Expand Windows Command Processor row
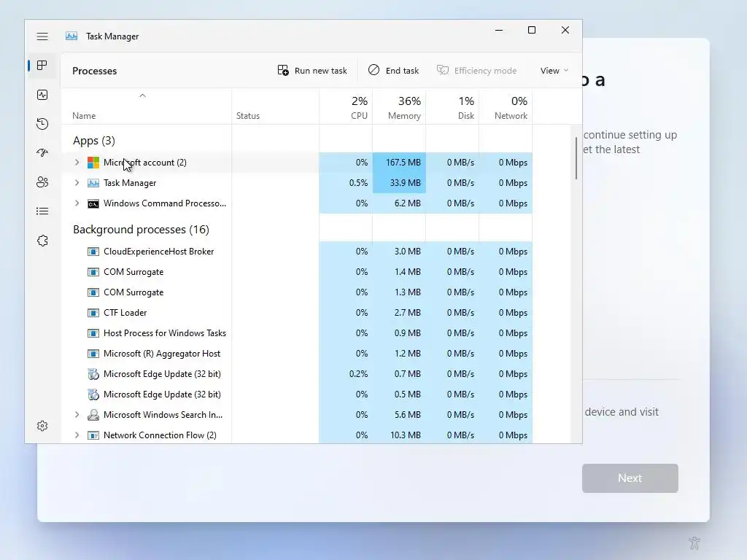747x560 pixels. (77, 203)
